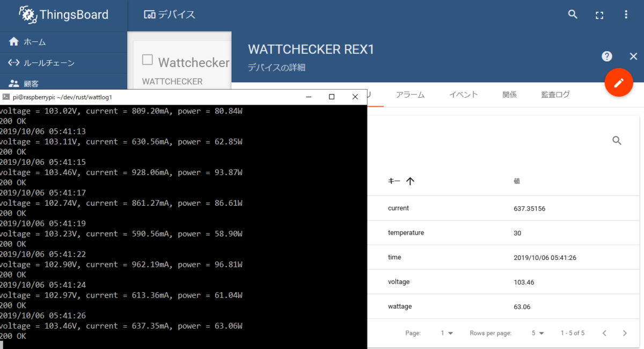Viewport: 644px width, 349px height.
Task: Open the ホーム menu item
Action: point(64,41)
